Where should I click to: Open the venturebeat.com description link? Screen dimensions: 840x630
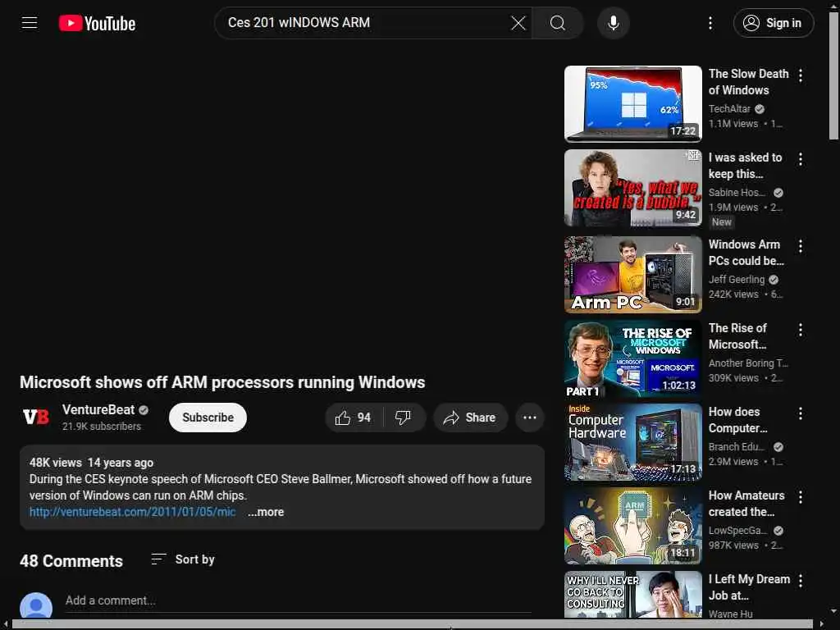pos(132,512)
